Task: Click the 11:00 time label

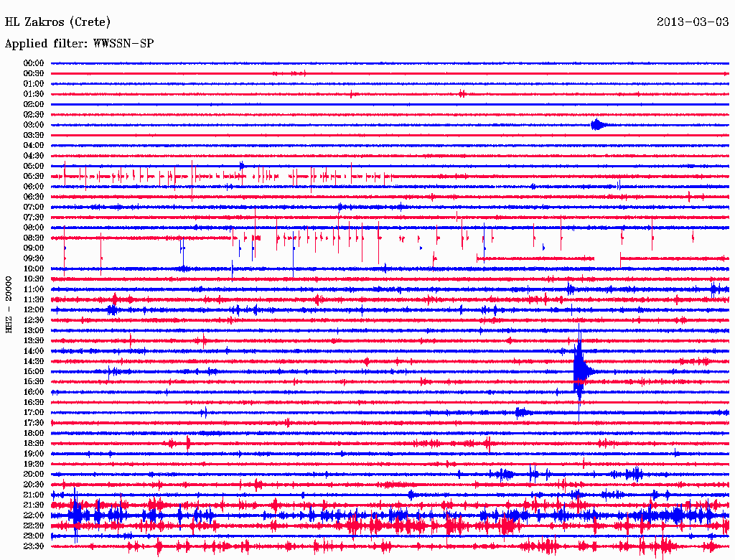Action: [x=34, y=289]
